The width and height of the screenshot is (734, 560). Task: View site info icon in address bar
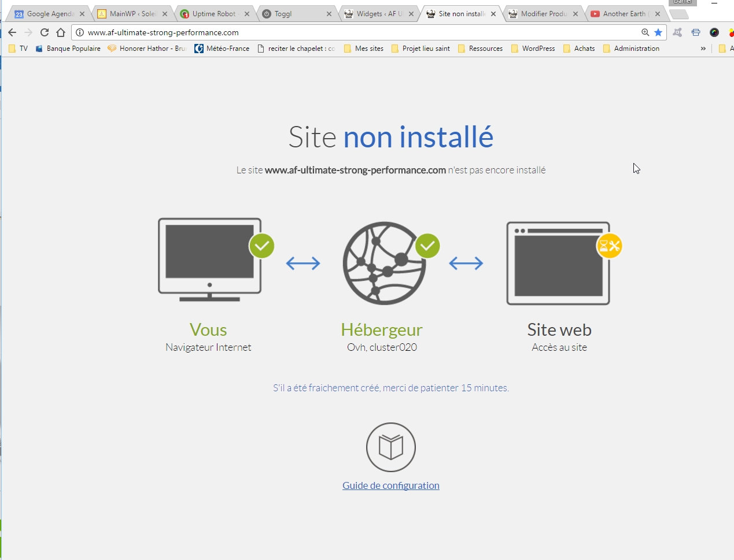(x=80, y=32)
